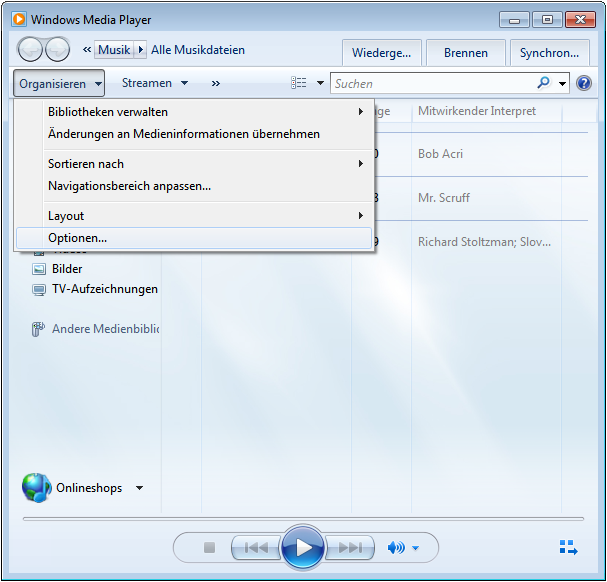Open the view options list icon

coord(298,83)
